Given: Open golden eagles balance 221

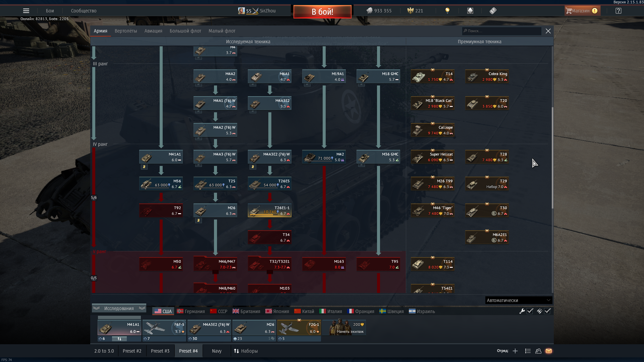Looking at the screenshot, I should tap(415, 11).
